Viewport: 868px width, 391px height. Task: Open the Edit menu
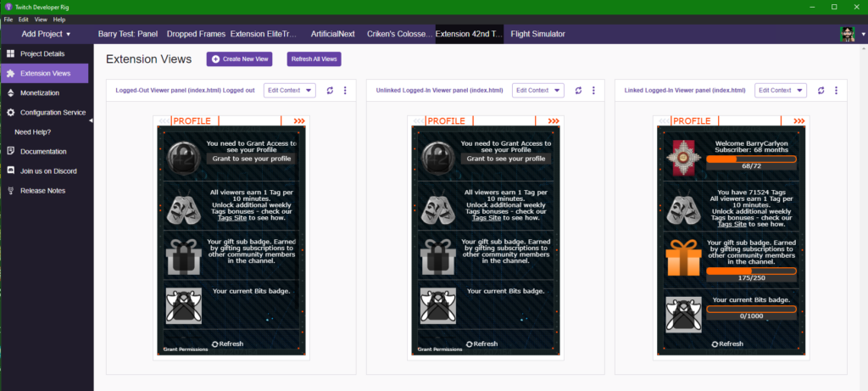point(23,20)
